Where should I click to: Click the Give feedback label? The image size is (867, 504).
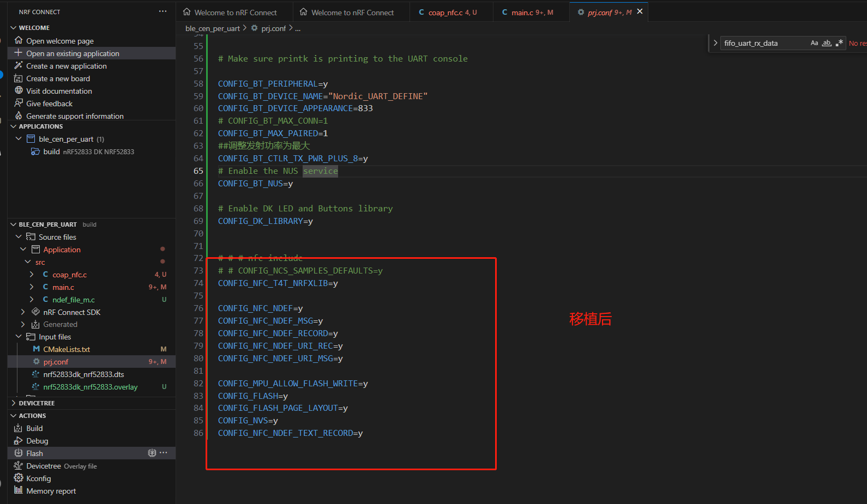point(49,104)
